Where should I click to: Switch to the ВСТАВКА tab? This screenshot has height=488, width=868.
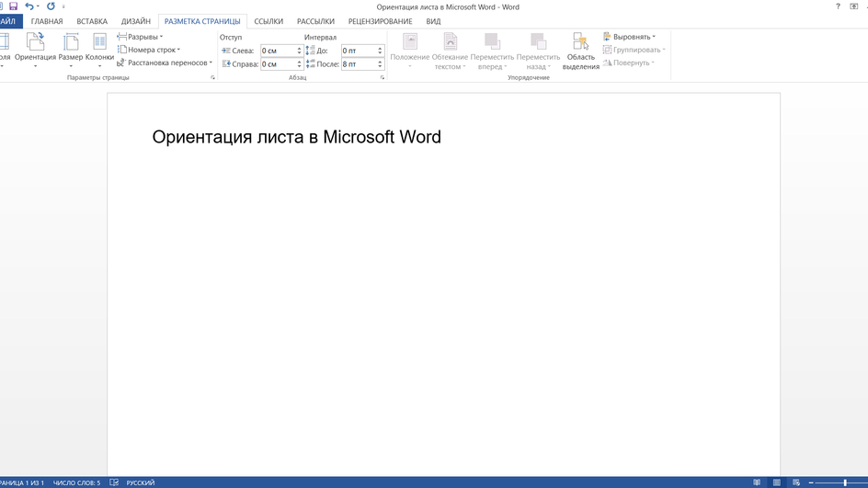click(x=92, y=21)
